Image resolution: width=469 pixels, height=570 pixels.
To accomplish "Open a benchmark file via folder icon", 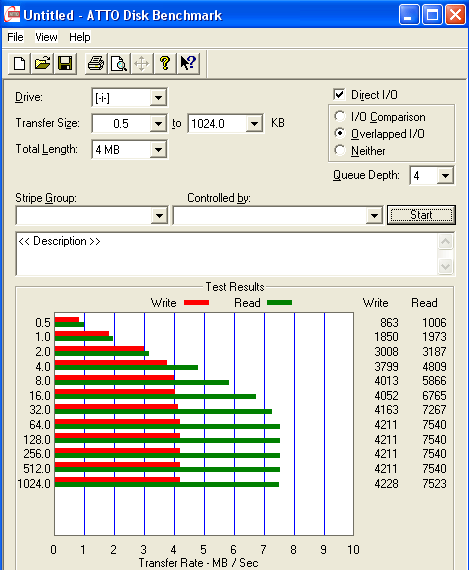I will [42, 64].
